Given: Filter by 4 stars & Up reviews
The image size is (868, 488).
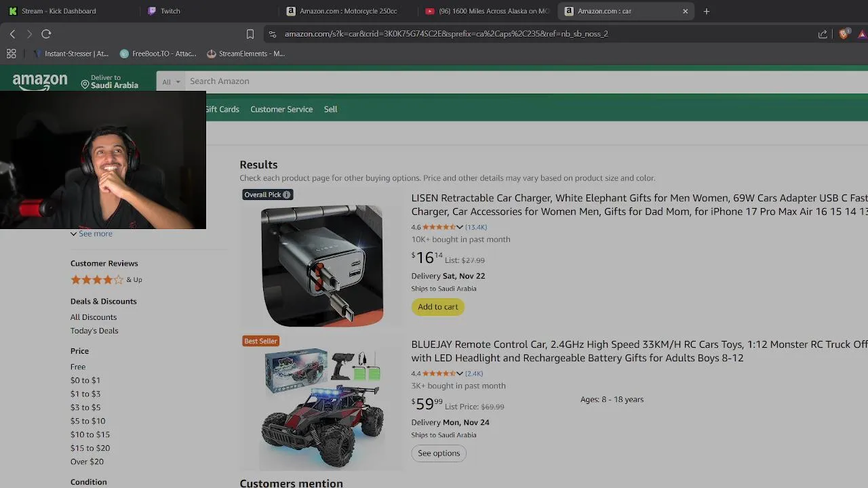Looking at the screenshot, I should (x=106, y=279).
